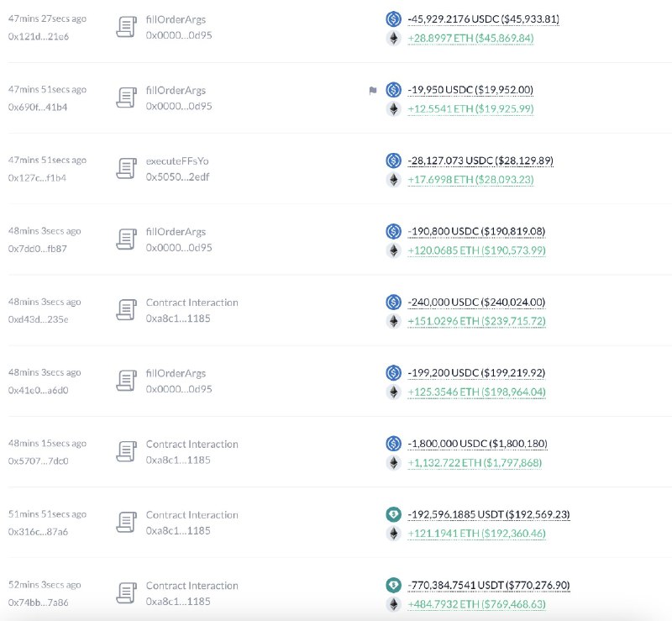Image resolution: width=672 pixels, height=621 pixels.
Task: Click USDC coin icon next to -190,800 USDC
Action: tap(393, 231)
